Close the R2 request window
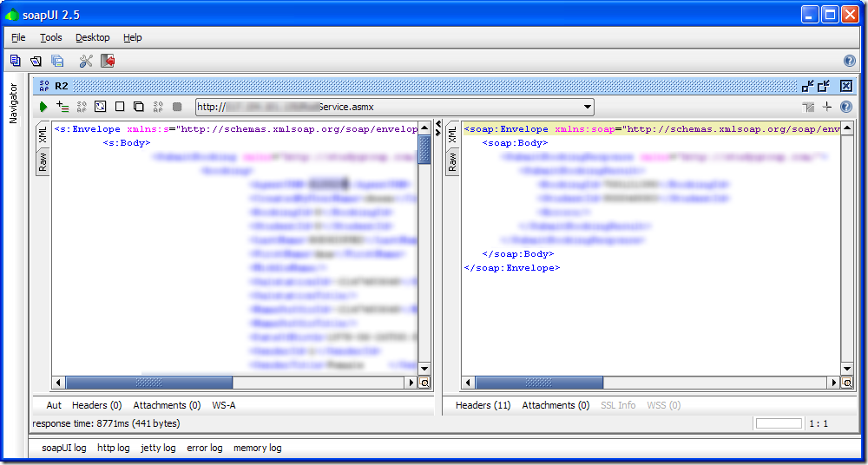868x465 pixels. point(845,86)
